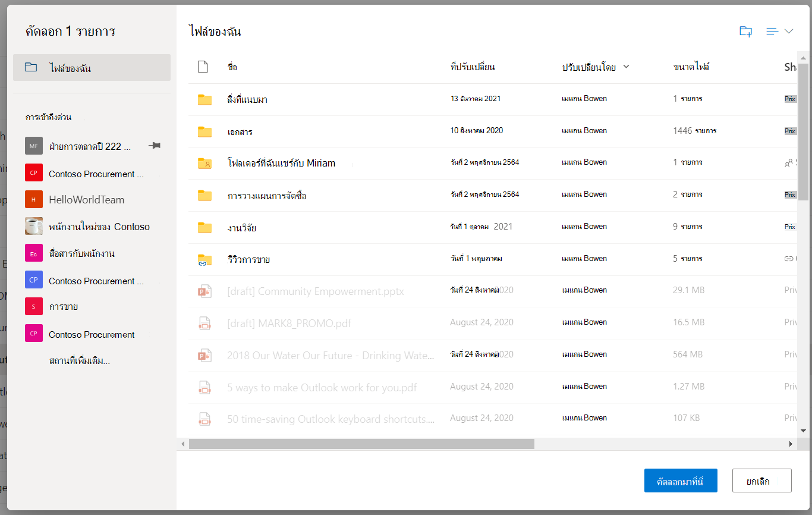The image size is (812, 515).
Task: Create a new folder using top icon
Action: coord(745,32)
